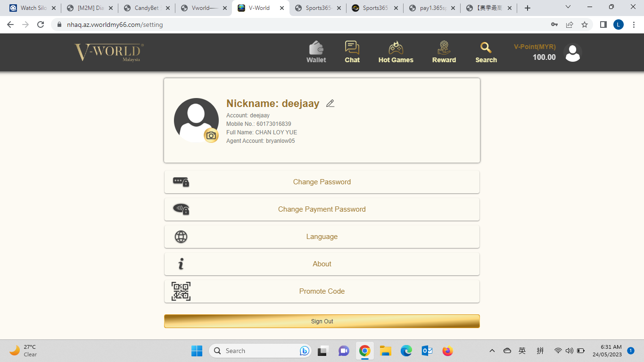Go back to previous page

coord(10,25)
